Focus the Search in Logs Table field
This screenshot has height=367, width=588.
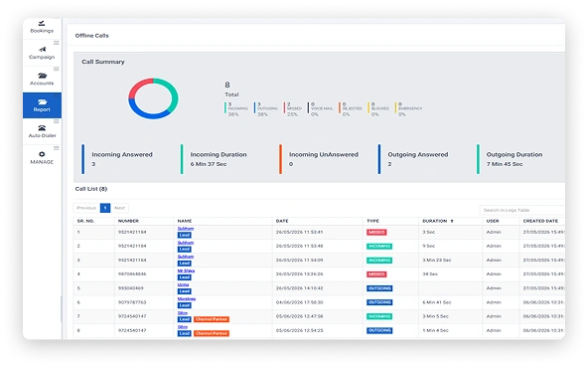coord(522,210)
